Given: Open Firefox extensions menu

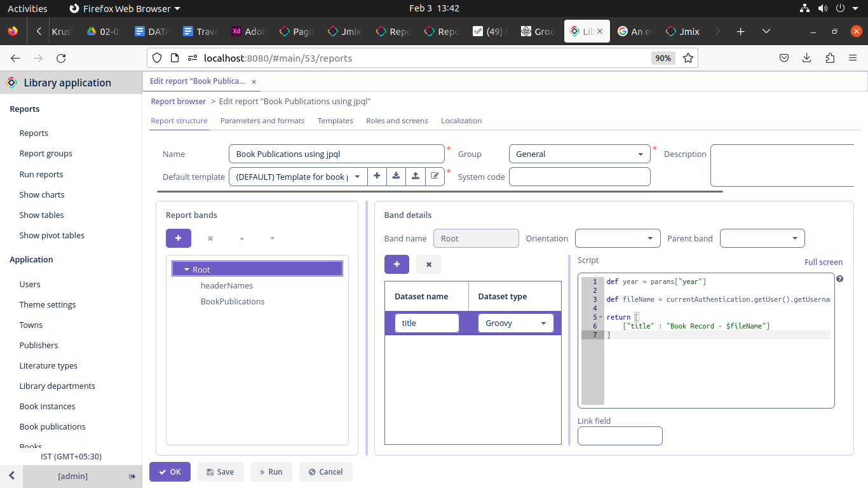Looking at the screenshot, I should click(830, 58).
